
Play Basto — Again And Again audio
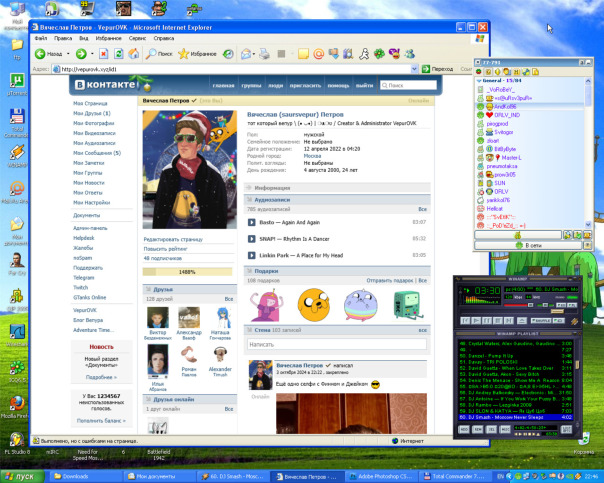[252, 222]
